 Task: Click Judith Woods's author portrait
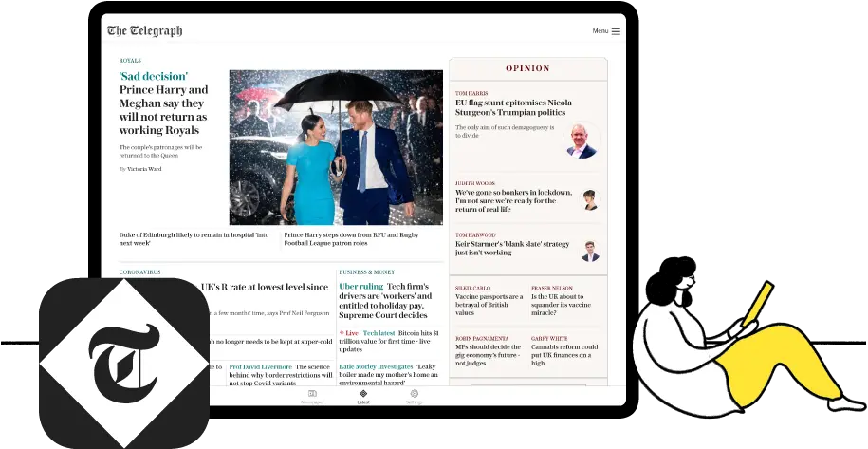click(591, 200)
